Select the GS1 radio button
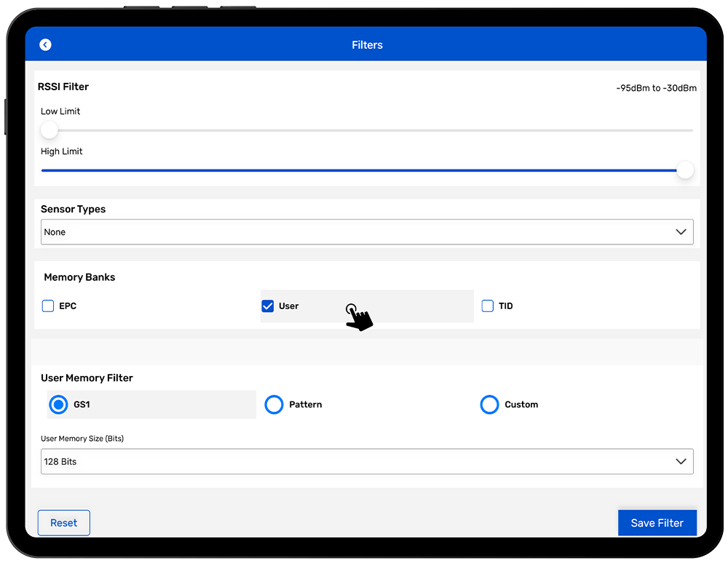Image resolution: width=728 pixels, height=563 pixels. tap(58, 404)
